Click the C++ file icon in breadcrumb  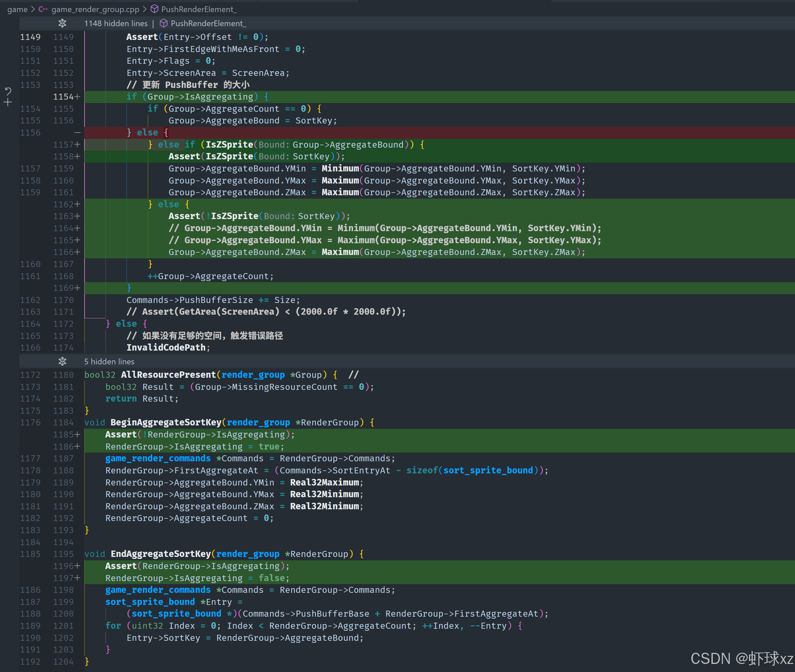43,9
